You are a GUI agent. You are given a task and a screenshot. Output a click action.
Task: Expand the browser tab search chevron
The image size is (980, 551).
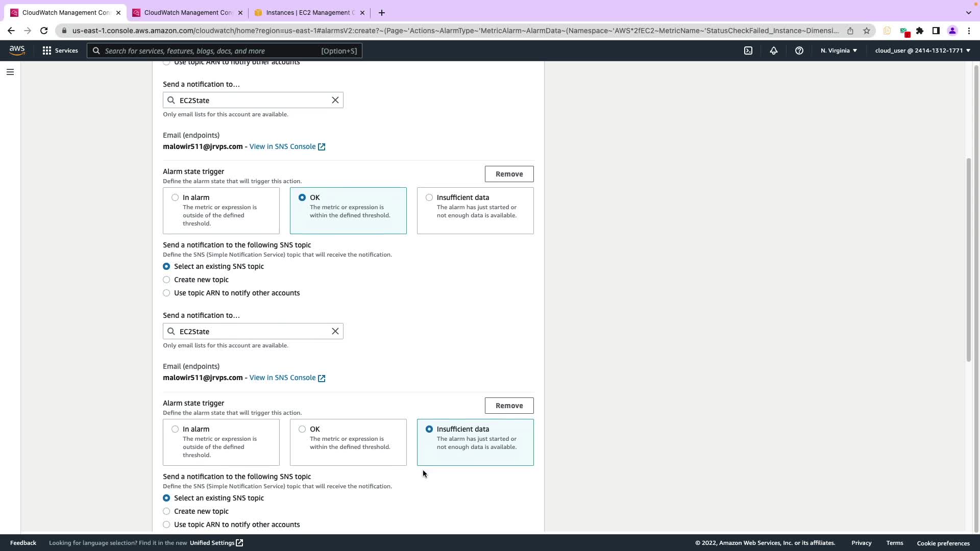968,12
